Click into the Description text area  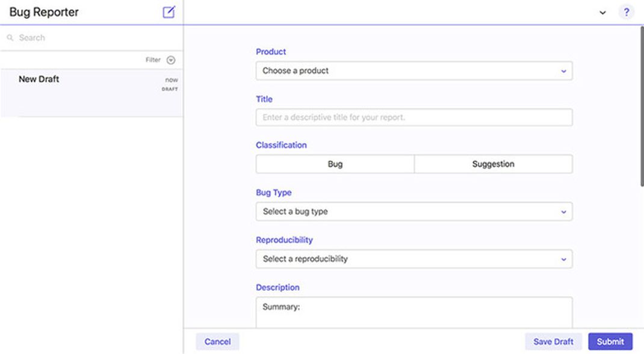click(x=414, y=312)
